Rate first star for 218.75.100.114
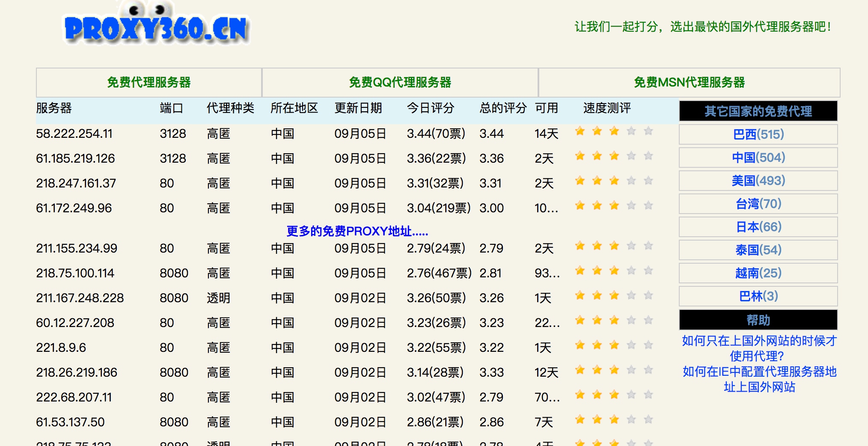The width and height of the screenshot is (868, 446). tap(580, 271)
